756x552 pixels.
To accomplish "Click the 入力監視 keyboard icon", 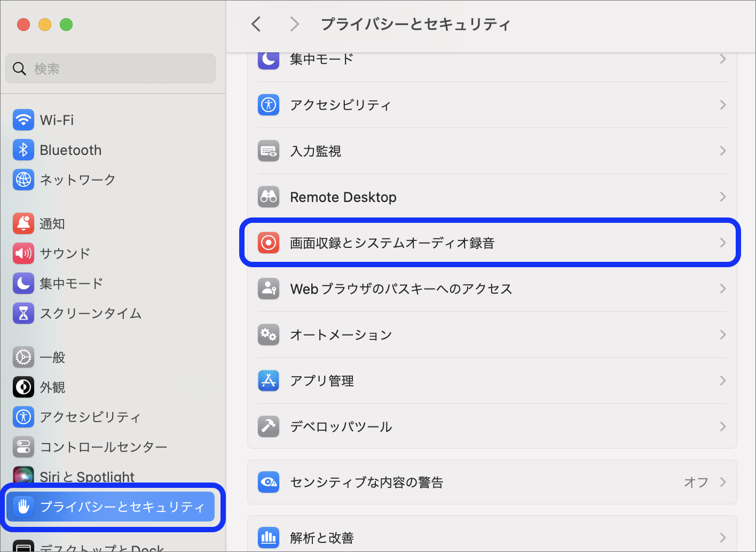I will (269, 151).
